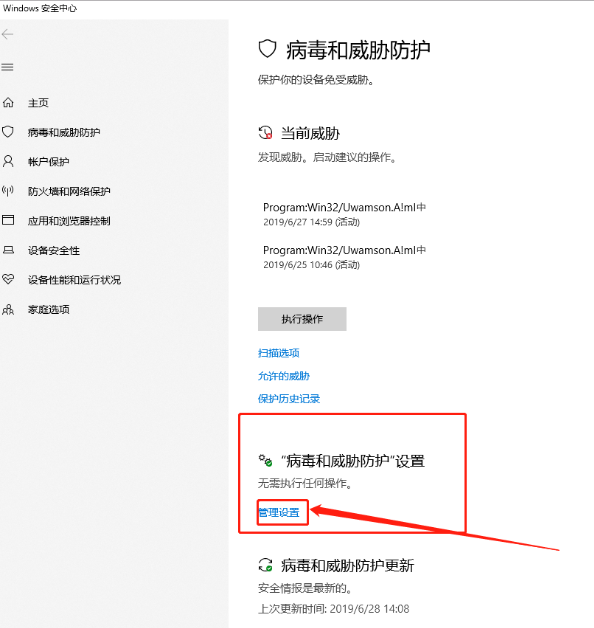Open the hamburger navigation menu
594x628 pixels.
pyautogui.click(x=7, y=67)
